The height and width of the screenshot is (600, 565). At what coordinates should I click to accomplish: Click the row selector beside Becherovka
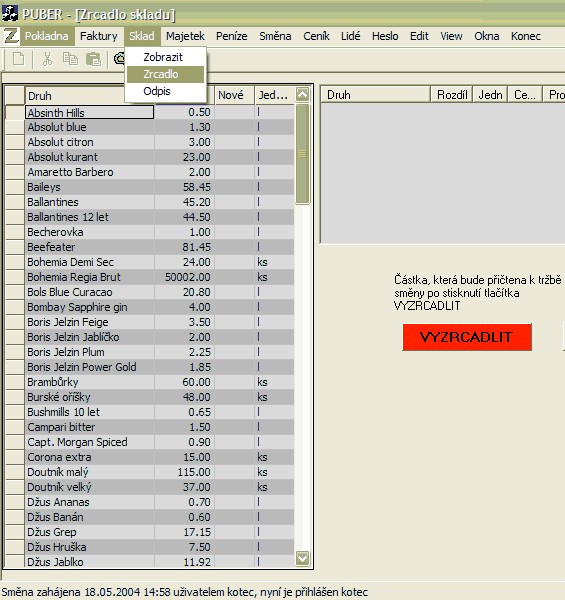15,232
